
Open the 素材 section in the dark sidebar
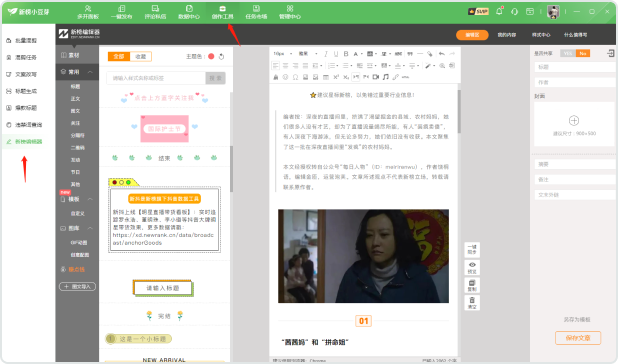74,55
